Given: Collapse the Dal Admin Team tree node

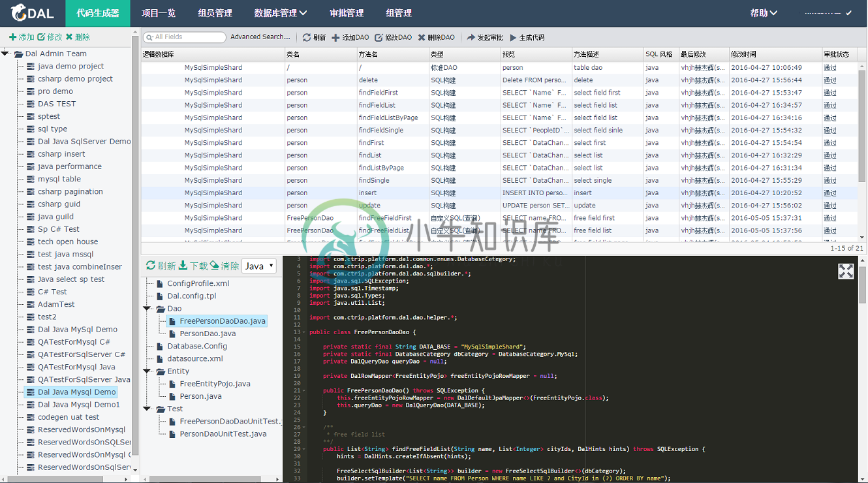Looking at the screenshot, I should (x=5, y=54).
